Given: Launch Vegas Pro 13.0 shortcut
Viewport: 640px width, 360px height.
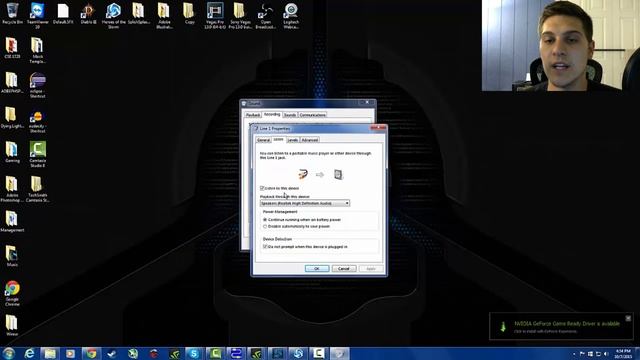Looking at the screenshot, I should 215,15.
